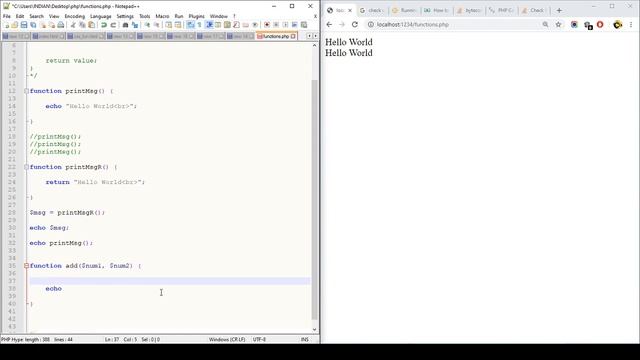The width and height of the screenshot is (640, 360).
Task: Reload the localhost page in Chrome
Action: point(355,24)
